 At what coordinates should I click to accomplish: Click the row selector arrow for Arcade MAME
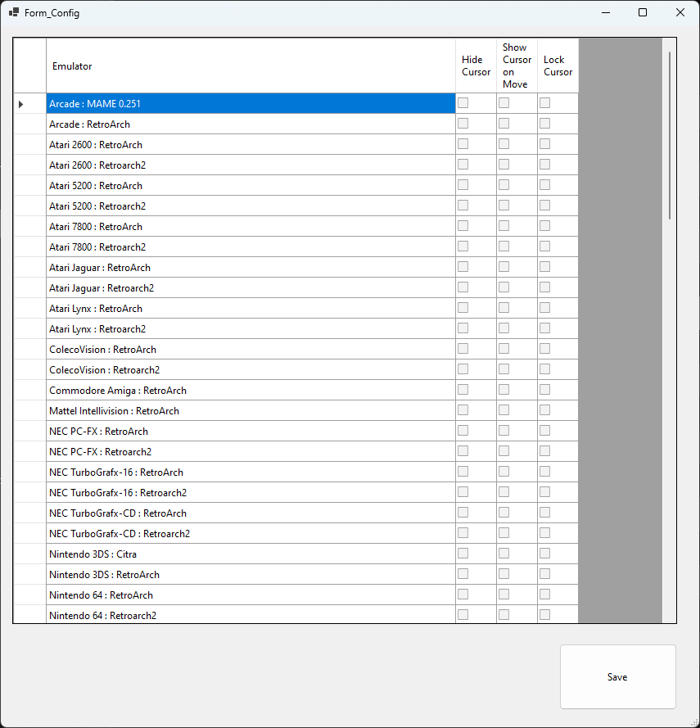tap(21, 104)
